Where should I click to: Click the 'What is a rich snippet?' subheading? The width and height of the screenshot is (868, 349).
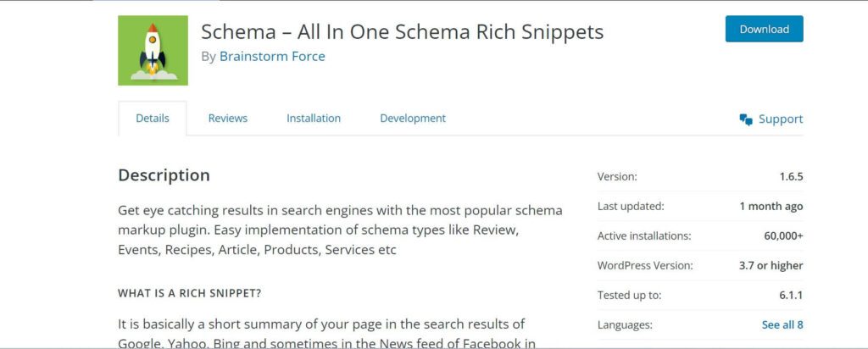click(189, 293)
